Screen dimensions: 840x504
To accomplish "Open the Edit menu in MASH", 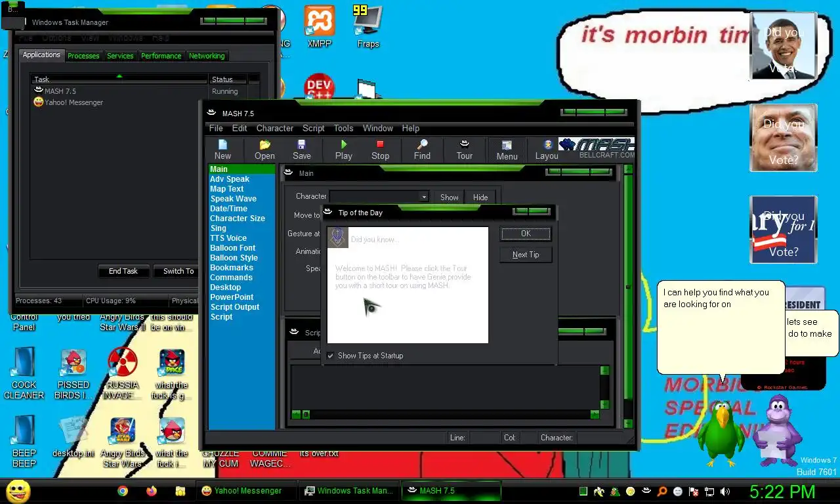I will point(240,129).
